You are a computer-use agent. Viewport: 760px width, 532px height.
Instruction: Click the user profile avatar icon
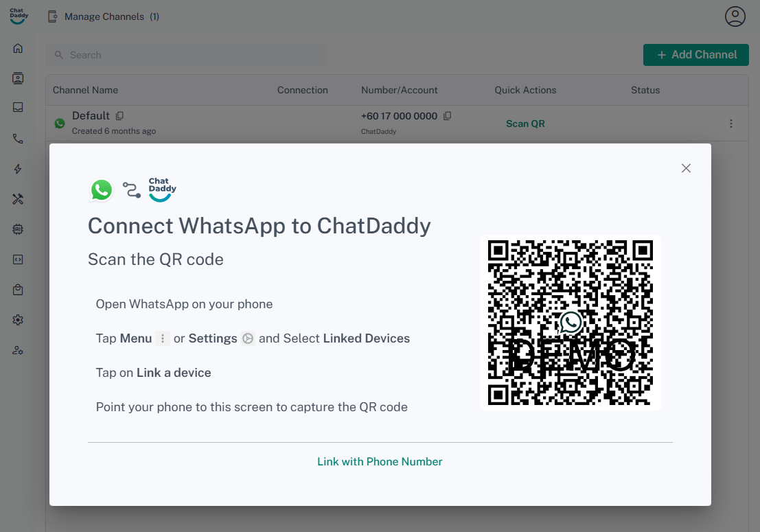coord(735,16)
